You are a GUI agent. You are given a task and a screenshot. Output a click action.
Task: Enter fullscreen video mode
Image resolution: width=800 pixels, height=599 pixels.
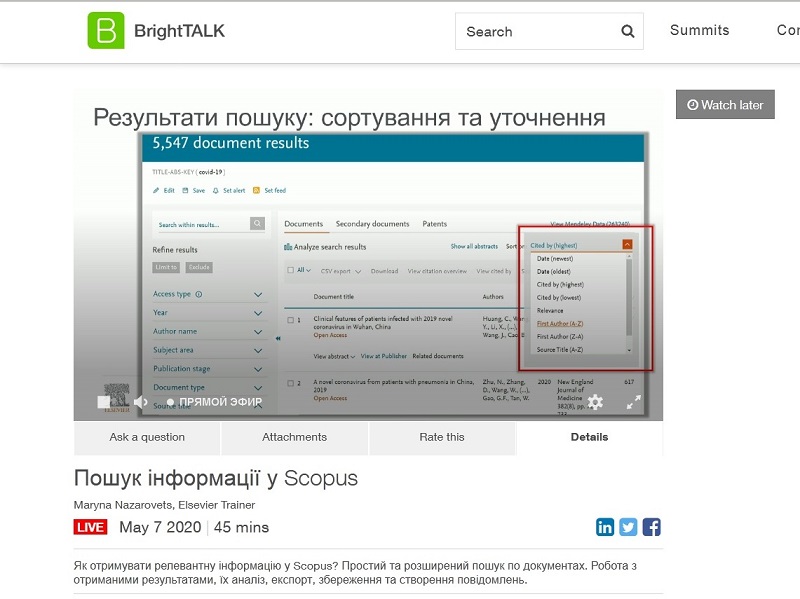pyautogui.click(x=633, y=402)
